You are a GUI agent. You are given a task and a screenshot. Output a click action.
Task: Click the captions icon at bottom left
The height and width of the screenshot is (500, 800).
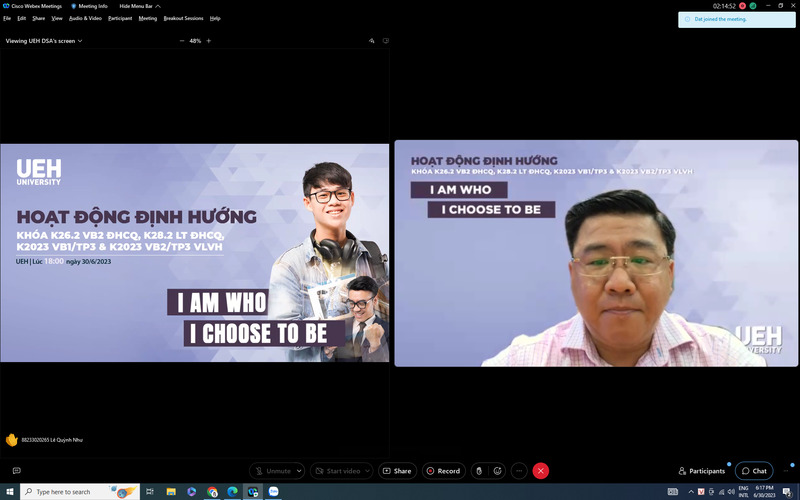tap(16, 470)
